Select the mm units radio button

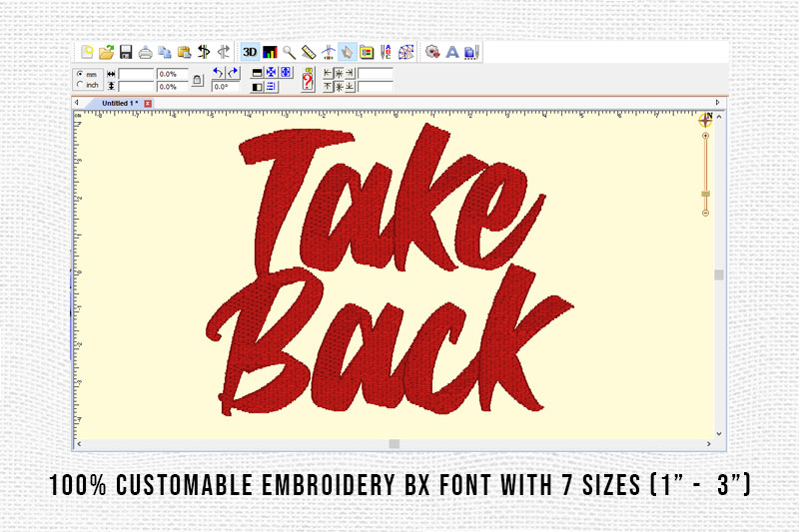pos(80,74)
